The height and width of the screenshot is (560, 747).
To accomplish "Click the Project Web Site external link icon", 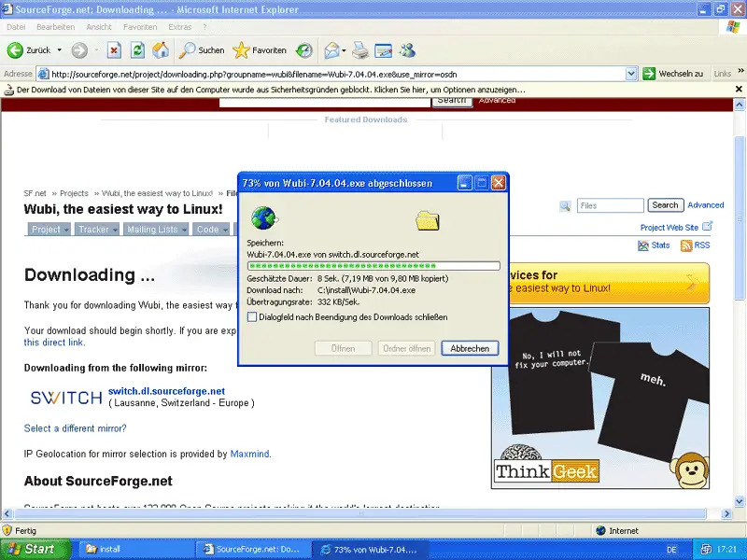I will tap(708, 226).
